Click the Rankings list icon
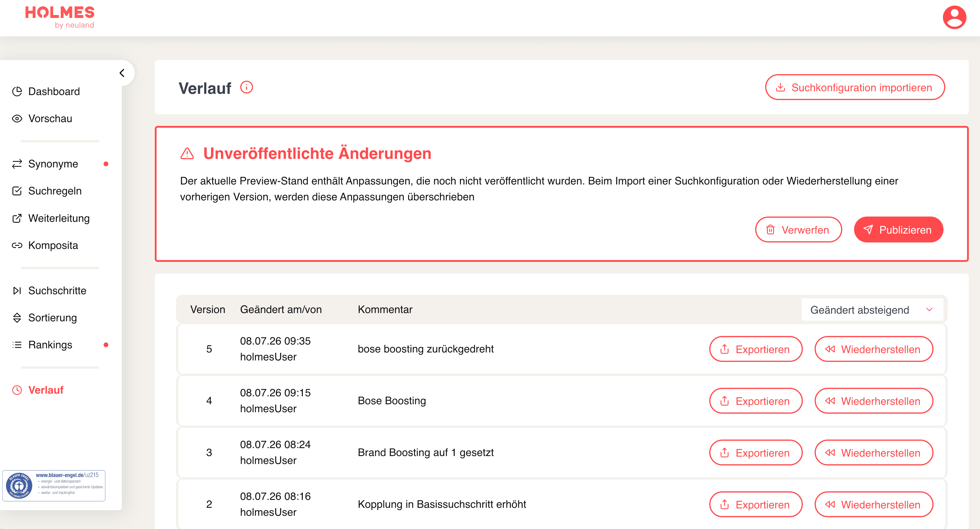Screen dimensions: 980x529 (x=17, y=345)
